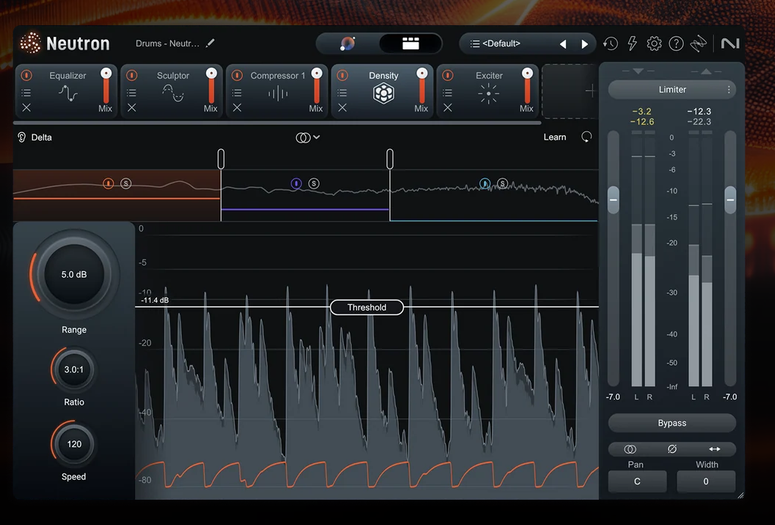Open Limiter options three-dot menu
775x525 pixels.
(x=729, y=89)
